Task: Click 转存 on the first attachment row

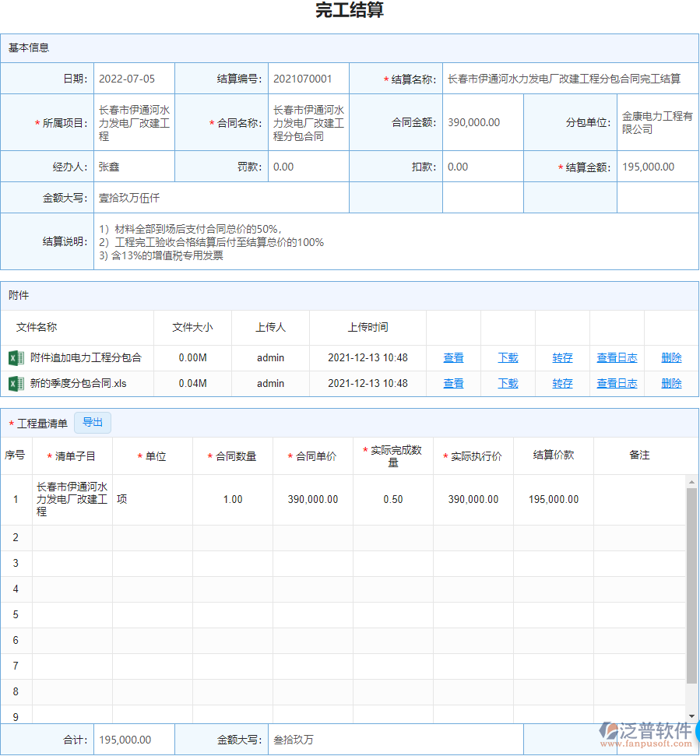Action: (x=562, y=357)
